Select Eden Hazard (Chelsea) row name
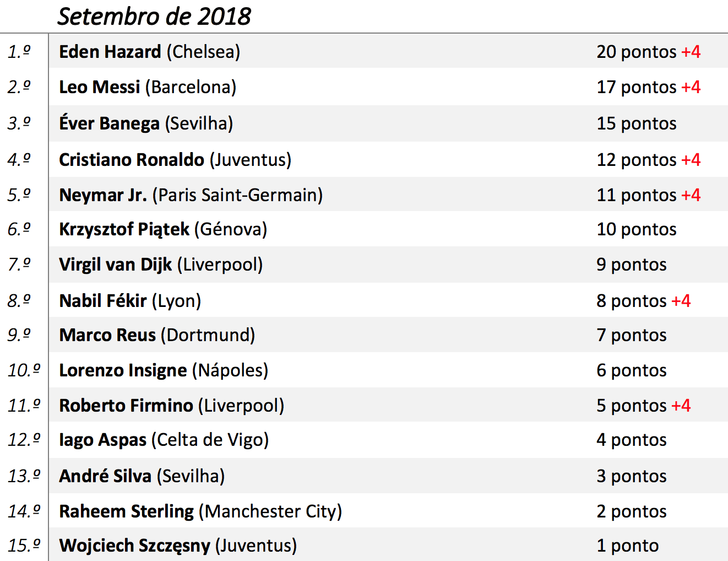 [x=149, y=52]
